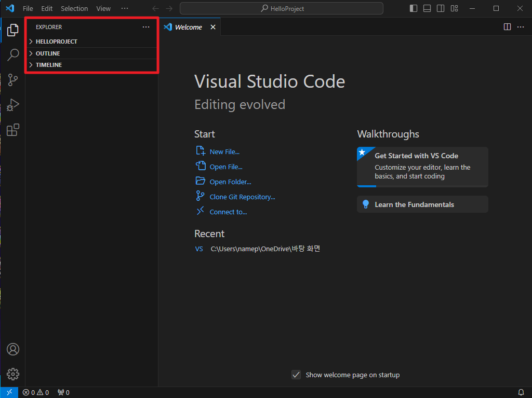Go forward using the right arrow

[169, 8]
